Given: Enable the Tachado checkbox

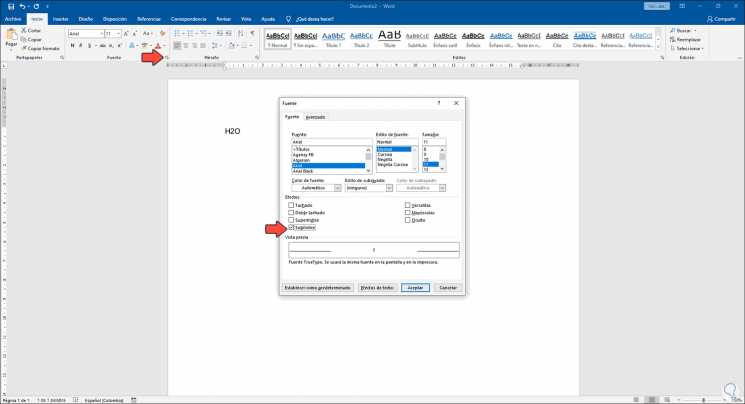Looking at the screenshot, I should pos(292,205).
